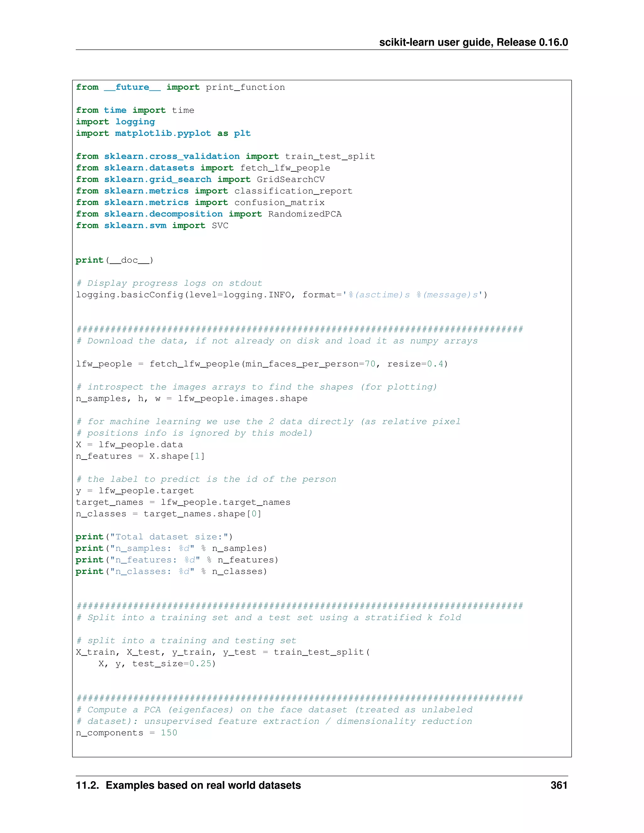644x833 pixels.
Task: Click the sklearn.cross_validation import line
Action: [225, 156]
